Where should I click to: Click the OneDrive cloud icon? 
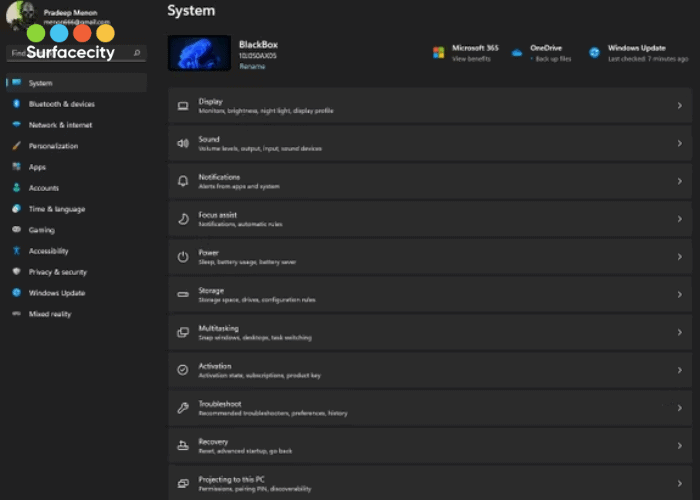click(x=517, y=52)
